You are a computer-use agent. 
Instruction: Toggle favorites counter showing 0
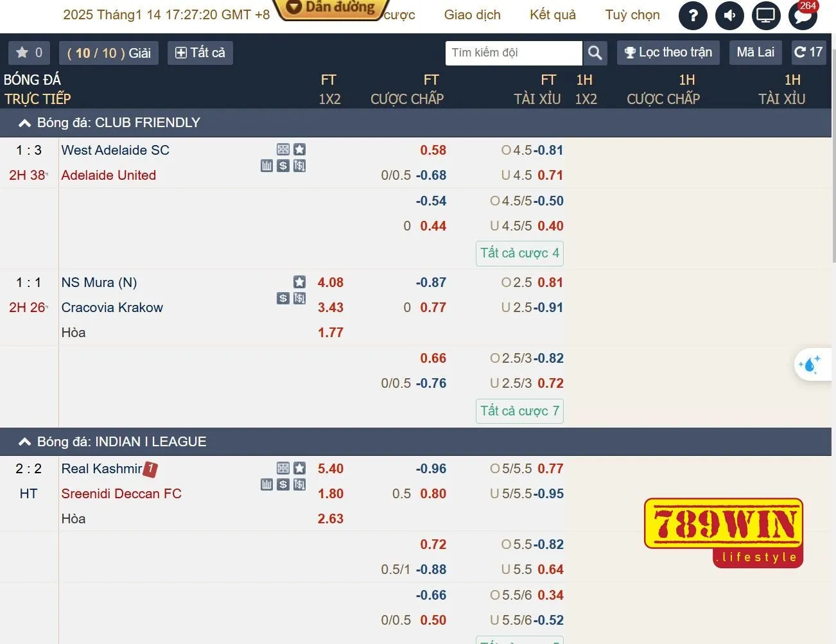tap(28, 53)
